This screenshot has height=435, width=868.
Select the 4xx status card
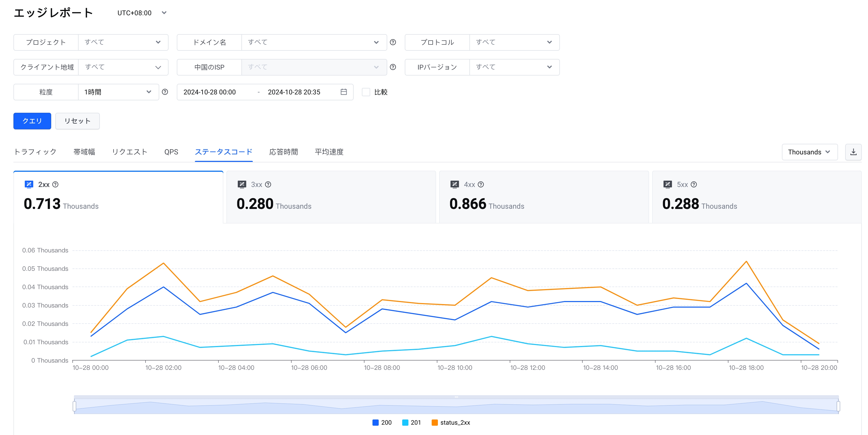point(544,197)
